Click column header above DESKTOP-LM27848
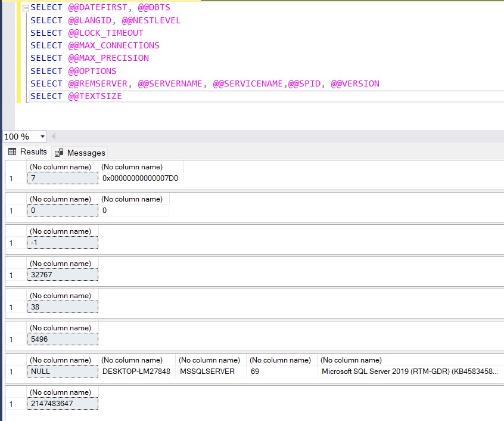The image size is (504, 421). pos(137,360)
